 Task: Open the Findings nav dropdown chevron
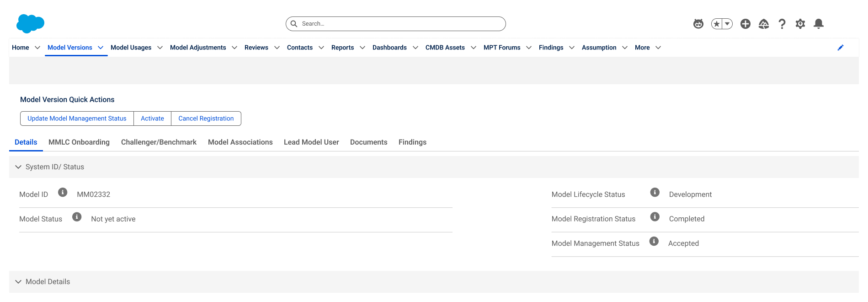(572, 48)
